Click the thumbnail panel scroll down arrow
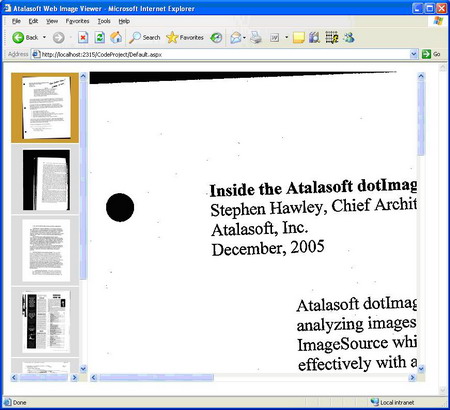Screen dimensions: 450x410 (83, 369)
